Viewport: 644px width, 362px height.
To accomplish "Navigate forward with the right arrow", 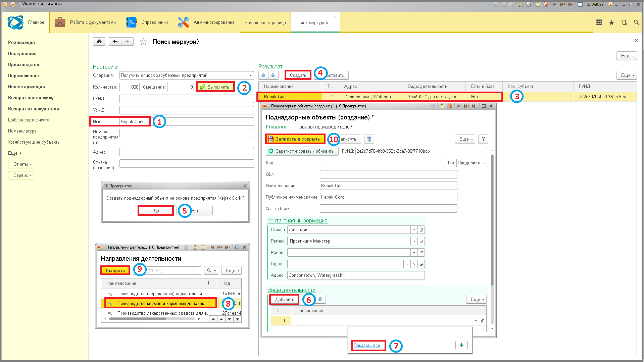I will [x=127, y=42].
